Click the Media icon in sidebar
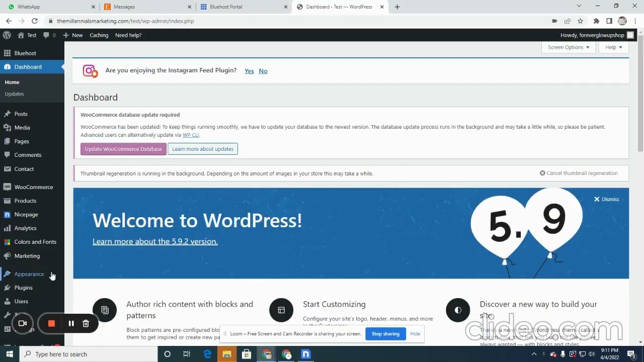Screen dimensions: 644x362 (7, 128)
